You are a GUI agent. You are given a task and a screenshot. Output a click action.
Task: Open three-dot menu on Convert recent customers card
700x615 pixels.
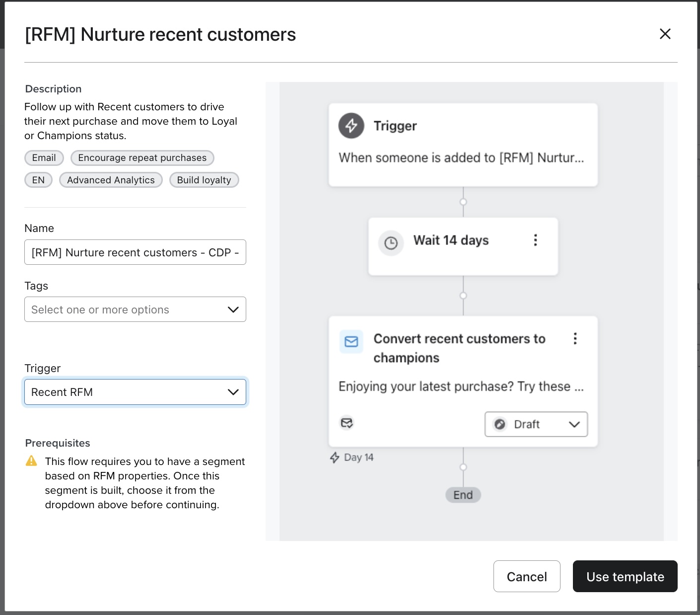coord(575,339)
